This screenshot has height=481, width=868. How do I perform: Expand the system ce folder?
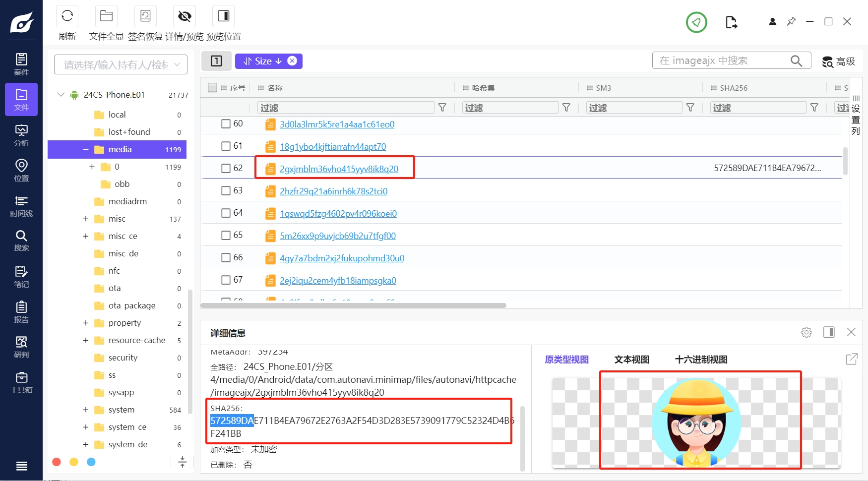click(85, 427)
